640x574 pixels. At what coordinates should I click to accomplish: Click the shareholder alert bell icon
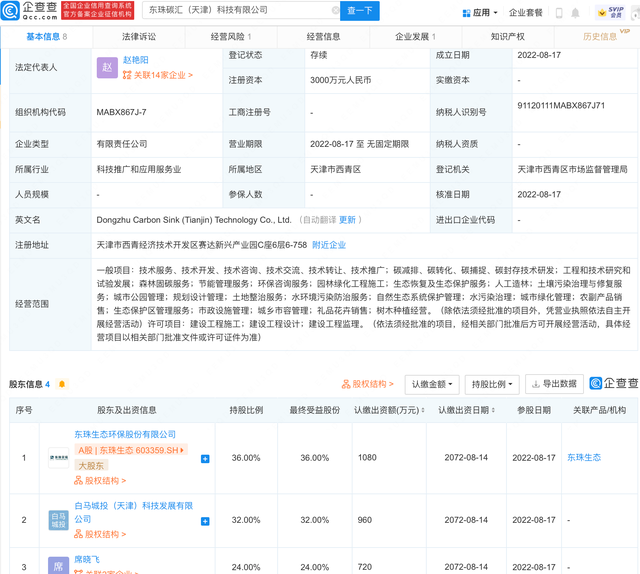pos(62,384)
